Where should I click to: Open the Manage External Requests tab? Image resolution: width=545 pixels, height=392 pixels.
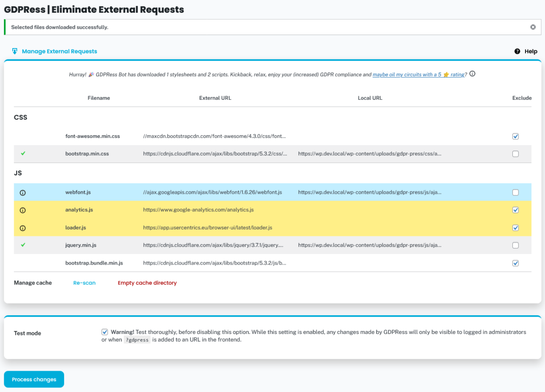(x=59, y=51)
